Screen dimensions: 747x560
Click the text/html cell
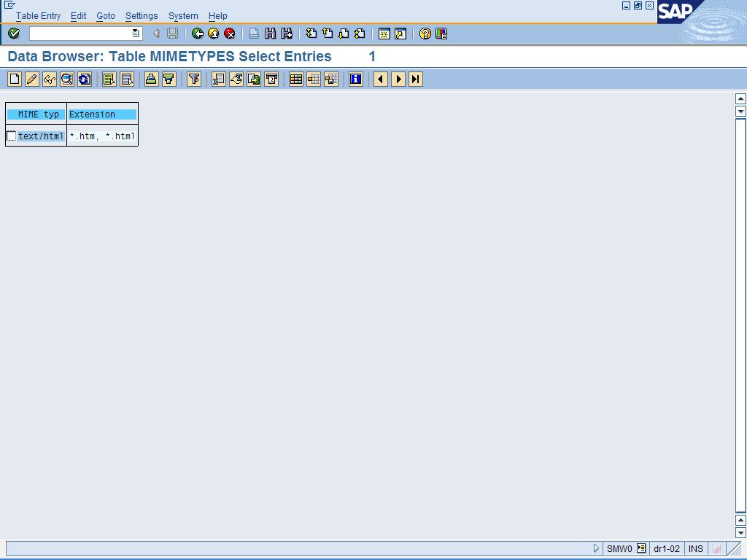[x=41, y=136]
